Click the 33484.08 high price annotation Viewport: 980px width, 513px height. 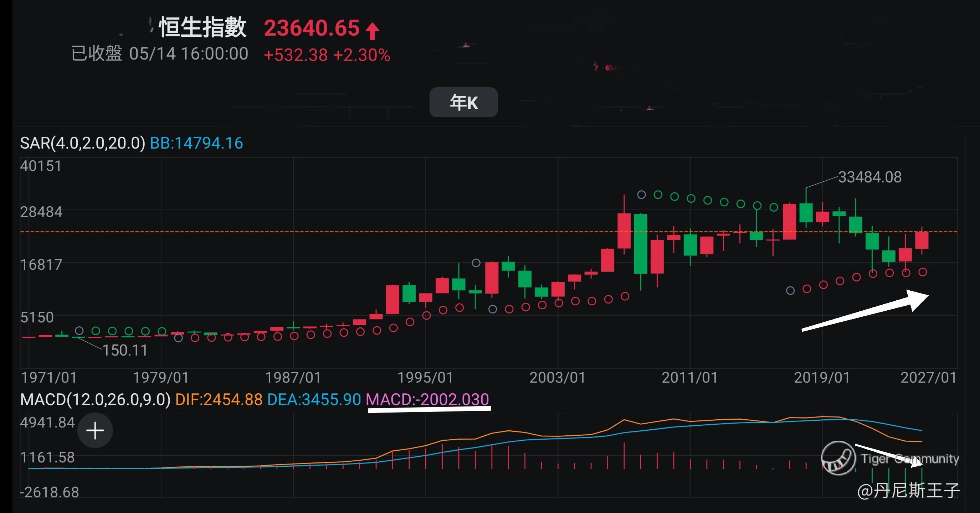tap(870, 177)
